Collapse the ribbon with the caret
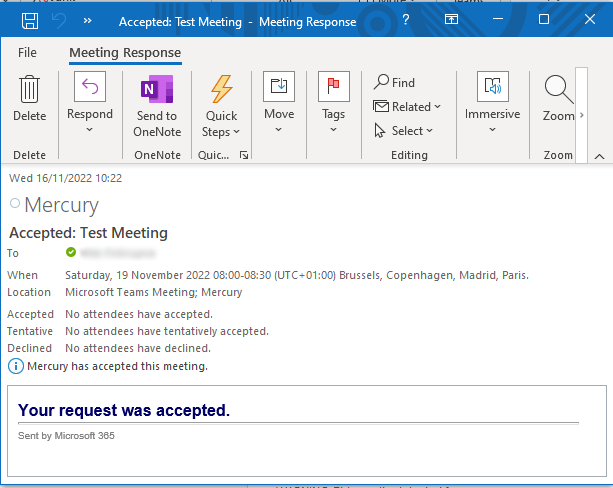Screen dimensions: 613x488 [599, 157]
